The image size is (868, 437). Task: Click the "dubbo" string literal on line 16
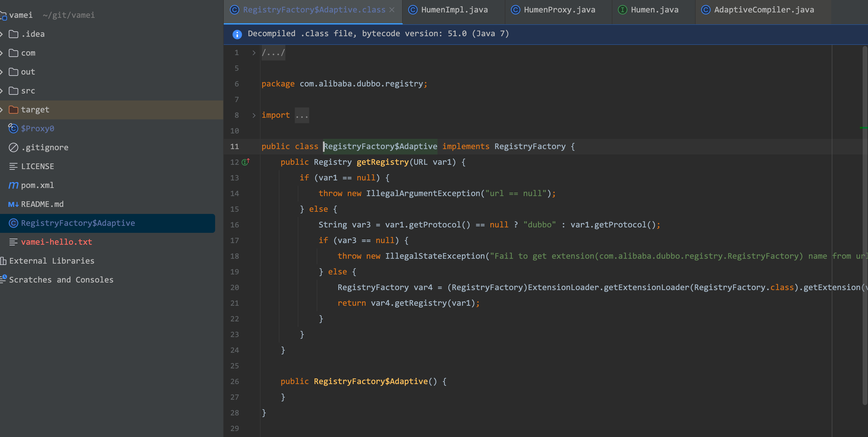539,224
